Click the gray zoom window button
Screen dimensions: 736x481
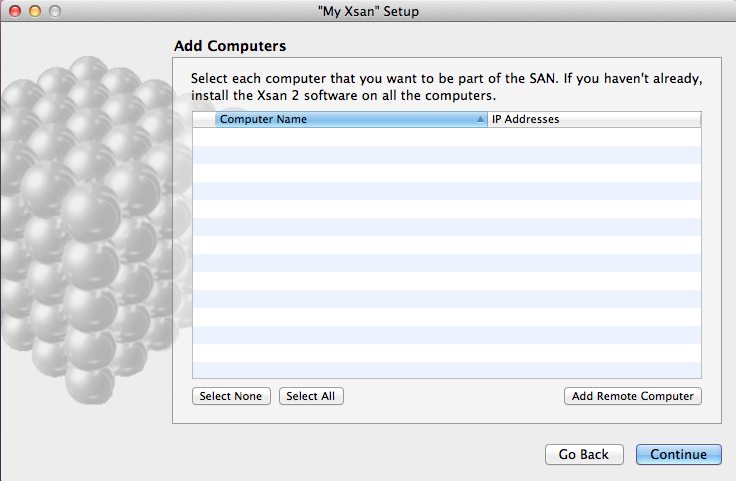[55, 11]
